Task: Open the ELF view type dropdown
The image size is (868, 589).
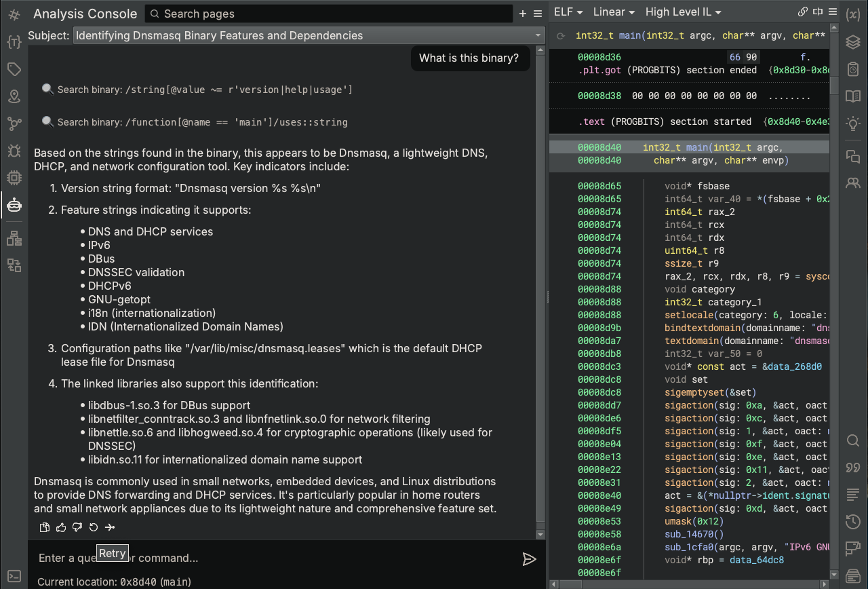Action: click(x=570, y=12)
